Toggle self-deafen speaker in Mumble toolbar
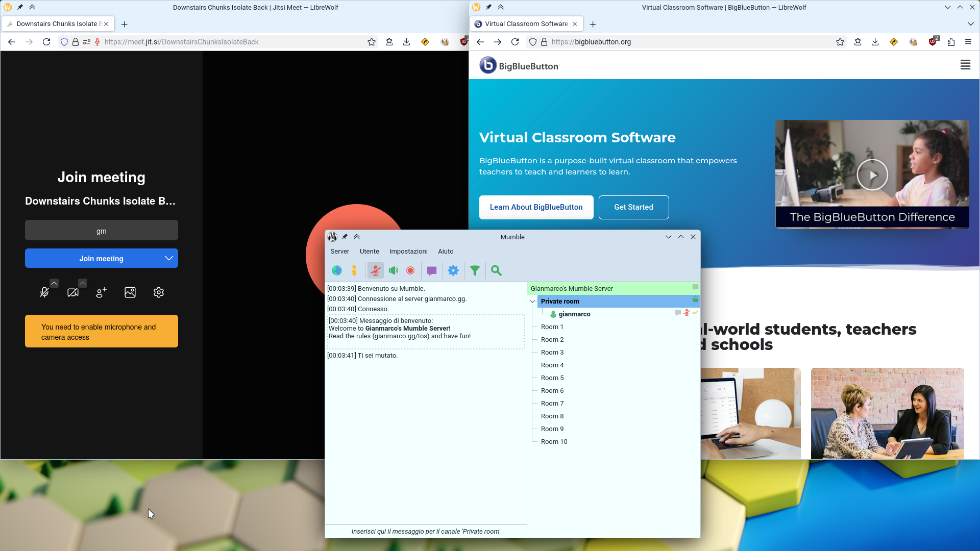 (x=393, y=271)
